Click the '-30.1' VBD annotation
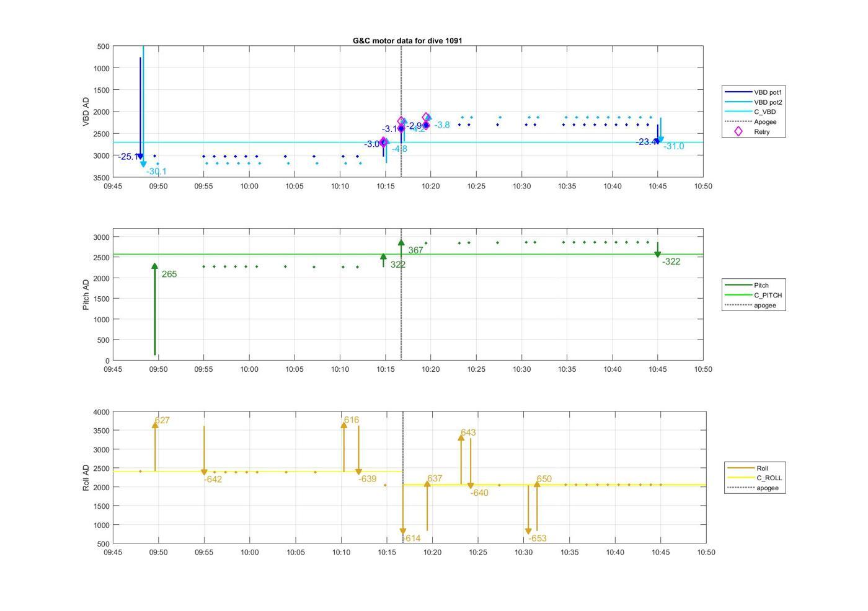 click(x=156, y=172)
